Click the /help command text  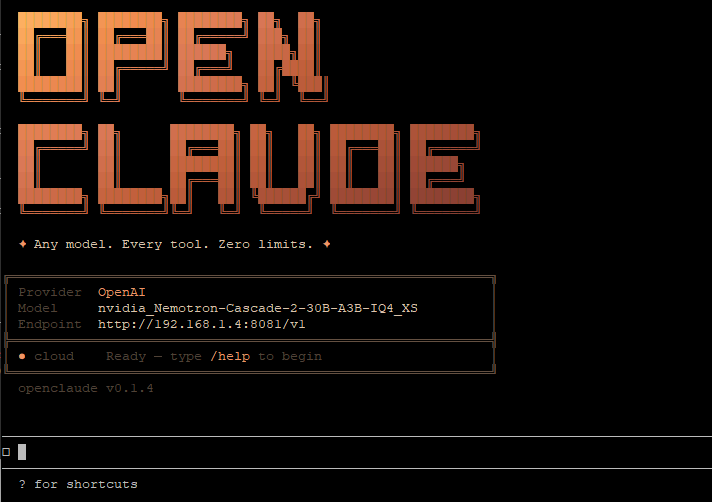[230, 356]
